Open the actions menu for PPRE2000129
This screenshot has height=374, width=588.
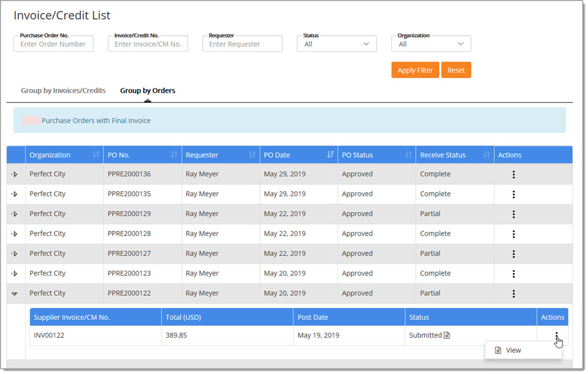[513, 214]
